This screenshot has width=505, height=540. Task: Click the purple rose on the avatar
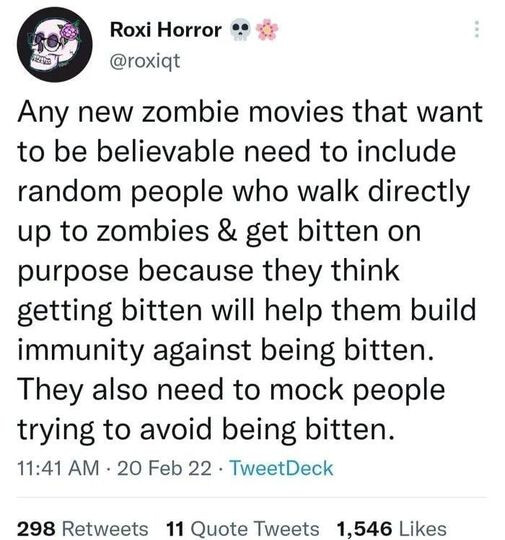coord(71,33)
